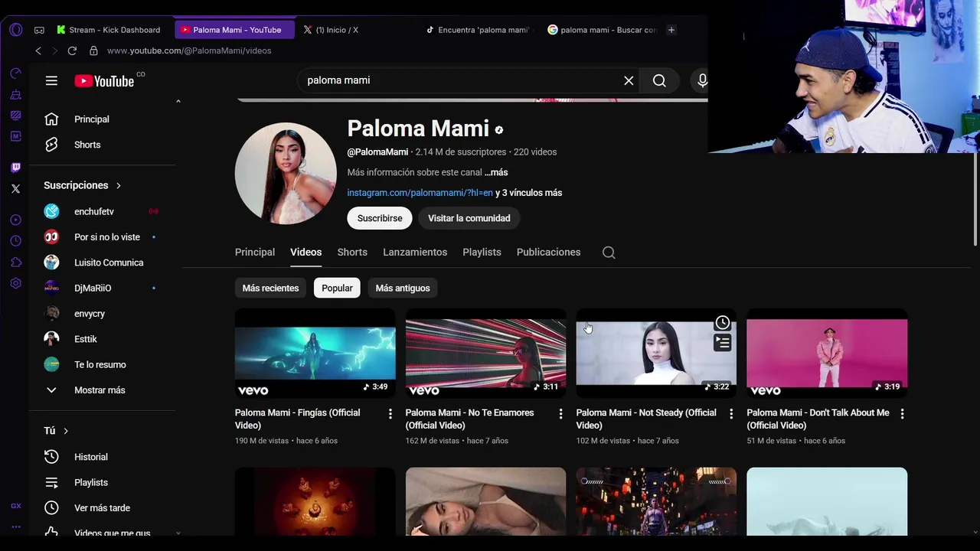Click the page vertical scrollbar
980x551 pixels.
(975, 199)
